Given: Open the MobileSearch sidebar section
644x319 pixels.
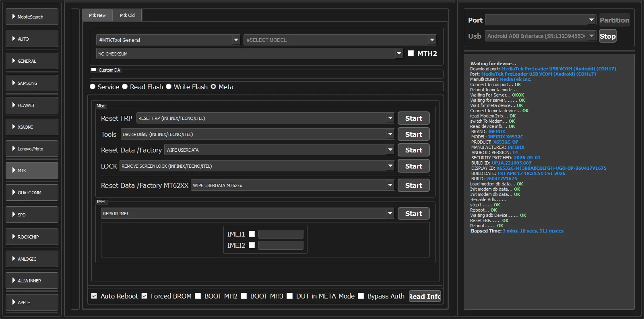Looking at the screenshot, I should [32, 17].
